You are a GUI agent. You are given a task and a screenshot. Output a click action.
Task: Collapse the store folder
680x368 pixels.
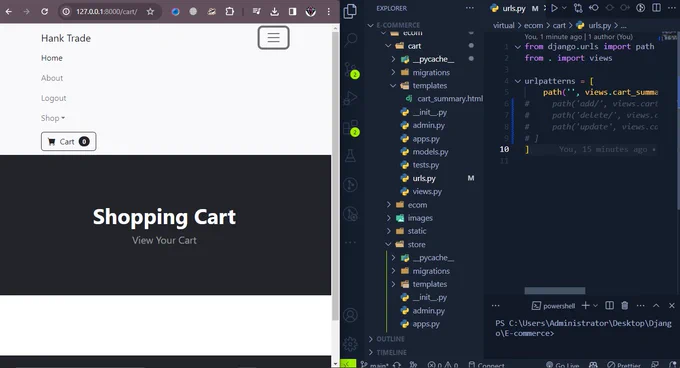(388, 244)
